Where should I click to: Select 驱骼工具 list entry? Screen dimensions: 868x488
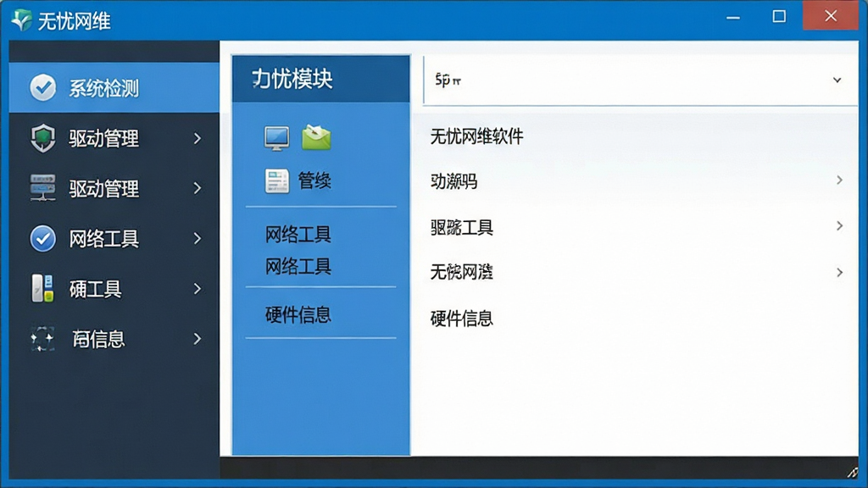(x=462, y=227)
